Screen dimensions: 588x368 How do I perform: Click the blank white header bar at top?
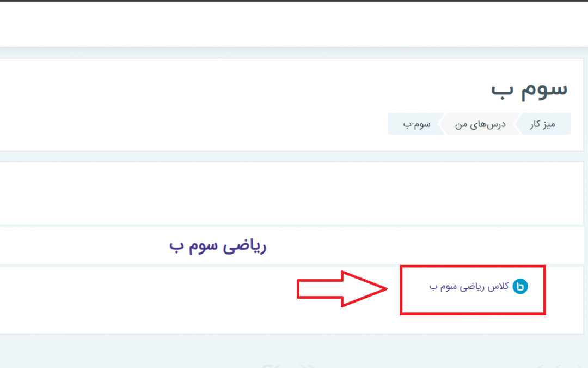(294, 25)
